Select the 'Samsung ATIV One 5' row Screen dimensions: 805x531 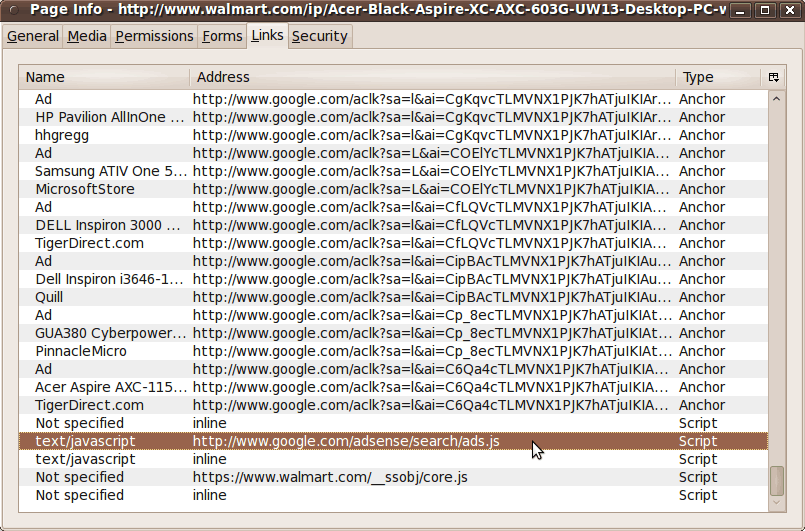tap(393, 171)
